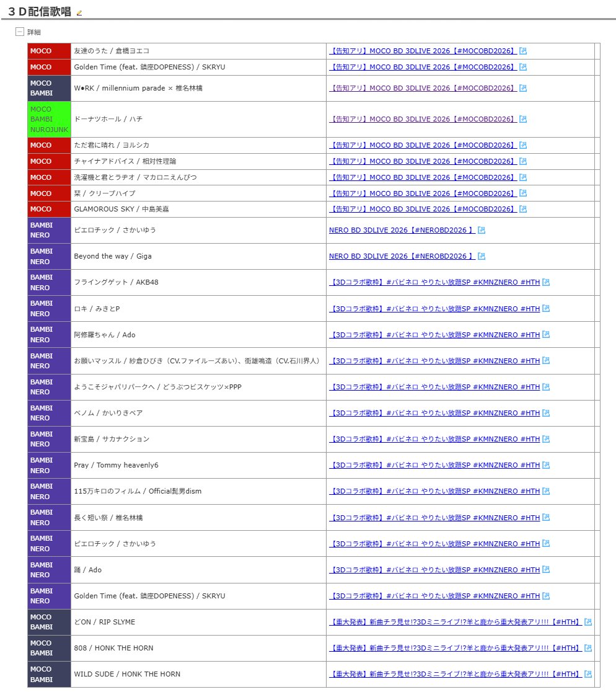Click external link icon in Pray / Tommy heavenly6 row
This screenshot has width=616, height=692.
pos(546,464)
